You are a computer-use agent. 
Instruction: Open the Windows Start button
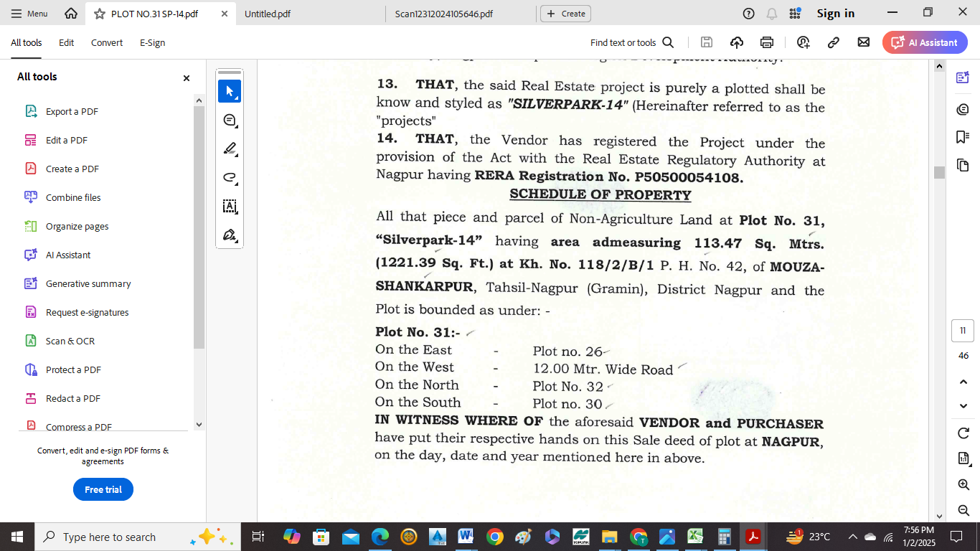pos(17,537)
